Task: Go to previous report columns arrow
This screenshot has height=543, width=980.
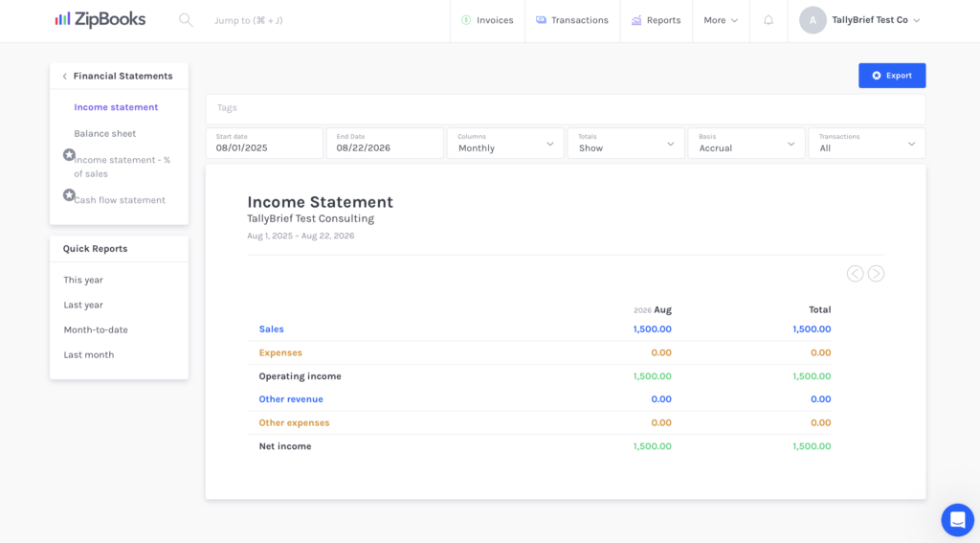Action: tap(855, 273)
